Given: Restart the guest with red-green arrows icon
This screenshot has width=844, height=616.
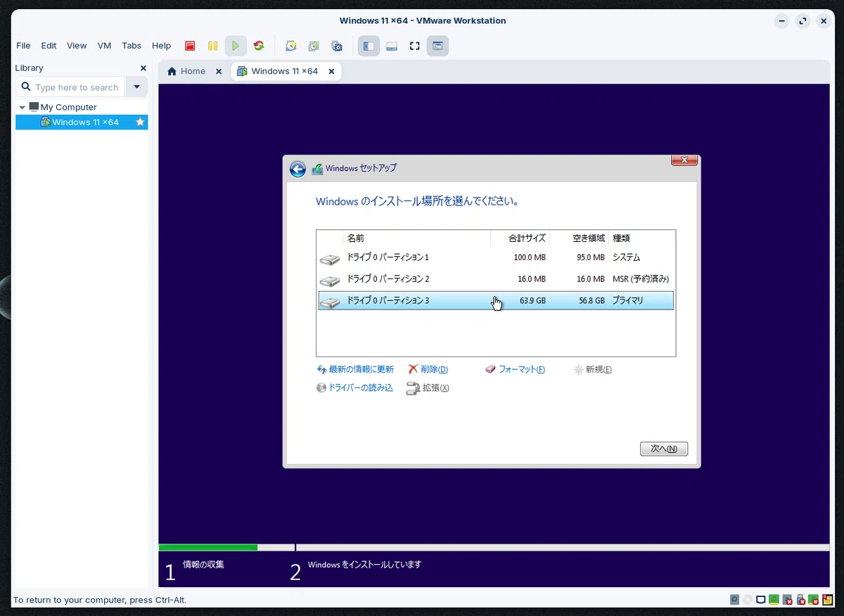Looking at the screenshot, I should 259,46.
